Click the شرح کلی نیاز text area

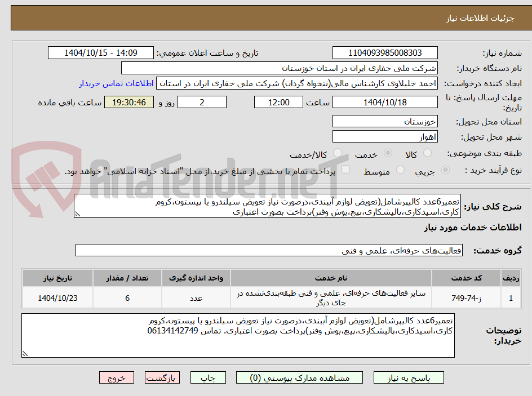coord(267,206)
